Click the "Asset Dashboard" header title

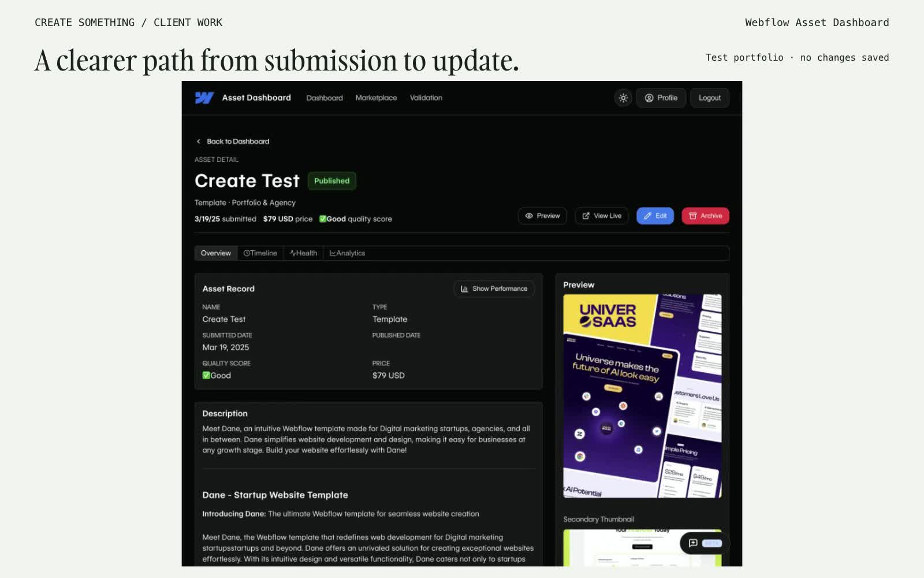pos(256,98)
